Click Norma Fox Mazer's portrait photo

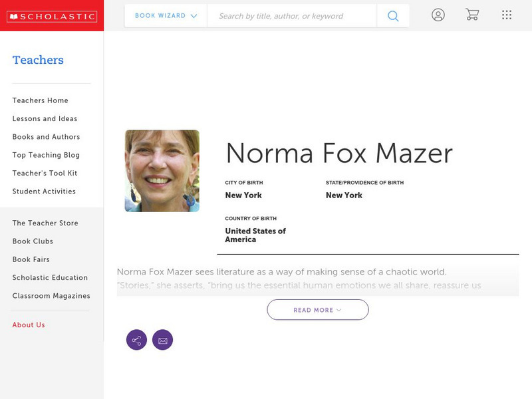(x=162, y=170)
